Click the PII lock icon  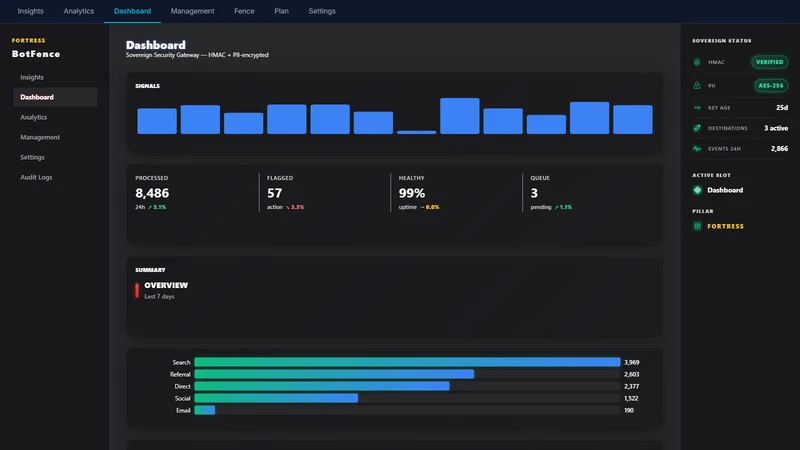click(697, 85)
